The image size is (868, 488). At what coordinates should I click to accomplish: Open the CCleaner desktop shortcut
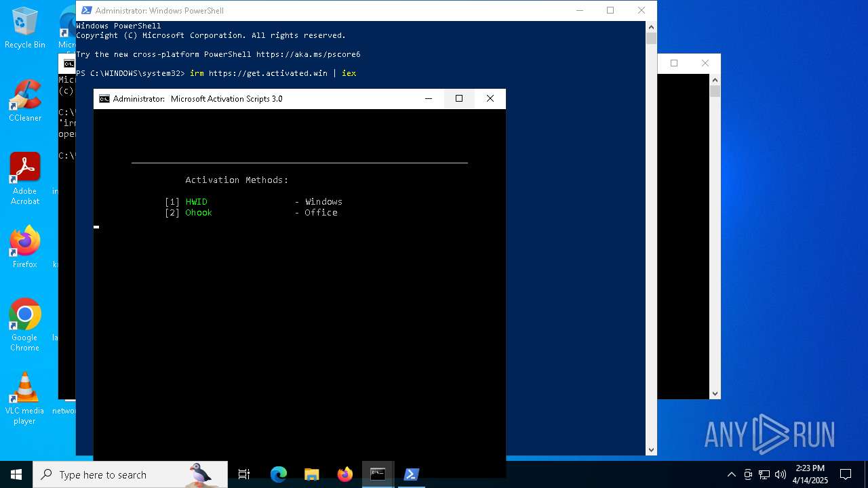25,102
